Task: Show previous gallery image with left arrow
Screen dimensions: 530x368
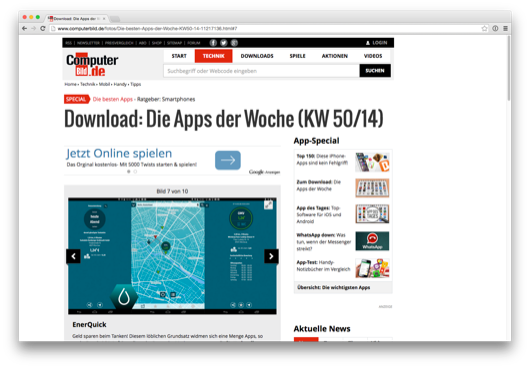Action: [x=73, y=256]
